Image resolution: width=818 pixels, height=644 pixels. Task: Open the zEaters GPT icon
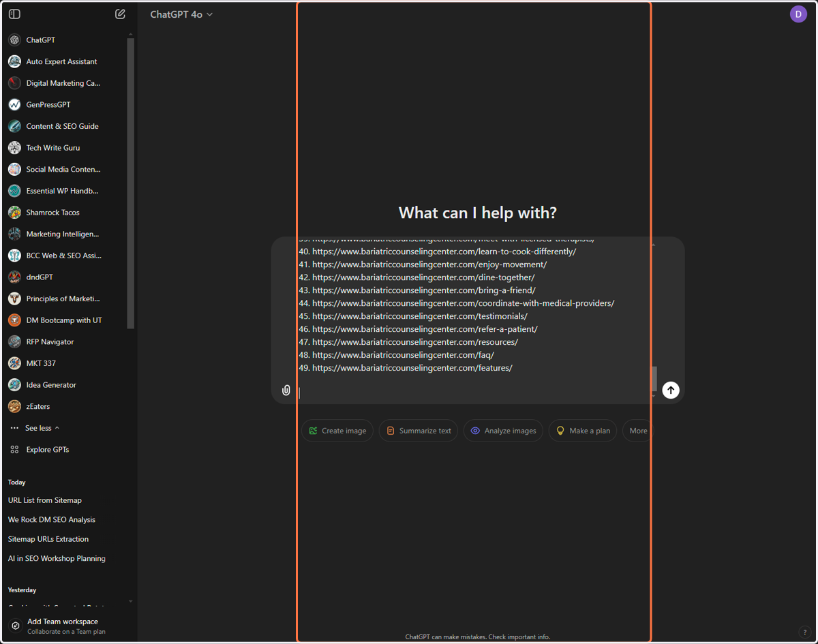14,407
